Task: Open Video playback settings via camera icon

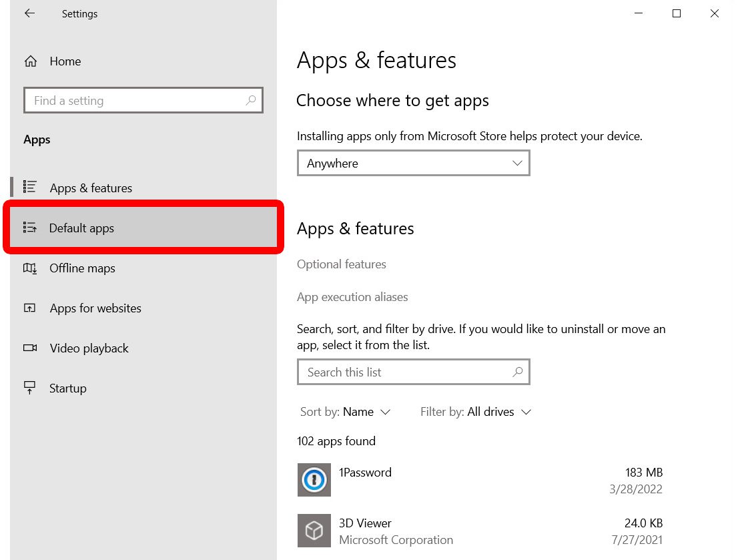Action: 31,348
